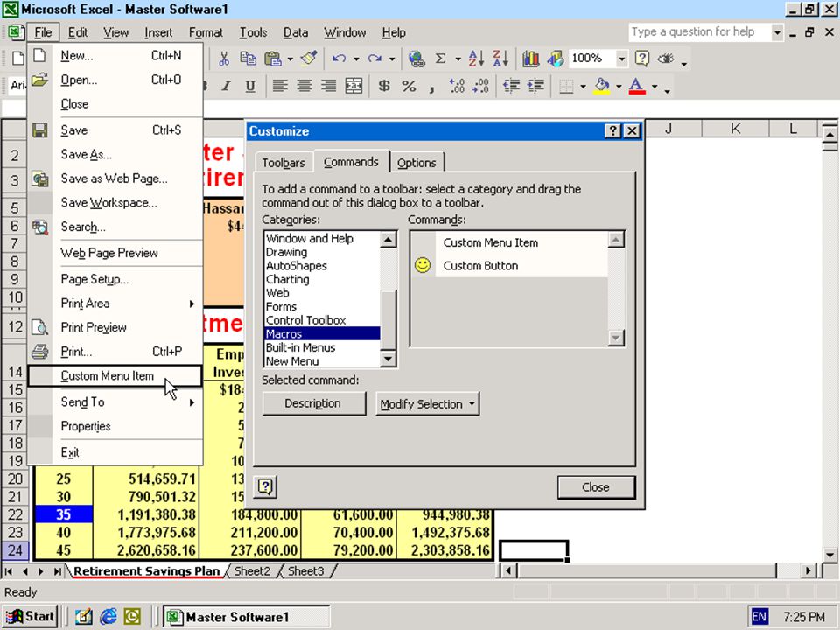
Task: Select Custom Menu Item in Commands list
Action: tap(509, 242)
